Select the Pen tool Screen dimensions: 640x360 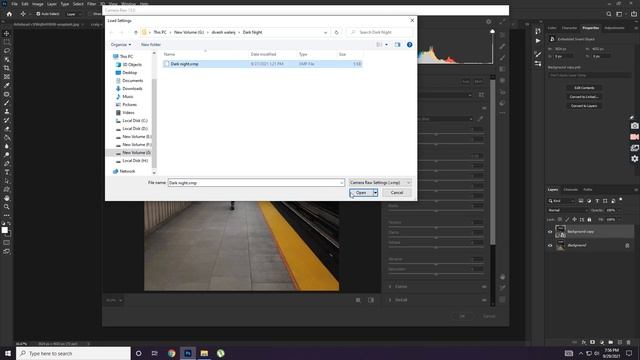point(7,164)
